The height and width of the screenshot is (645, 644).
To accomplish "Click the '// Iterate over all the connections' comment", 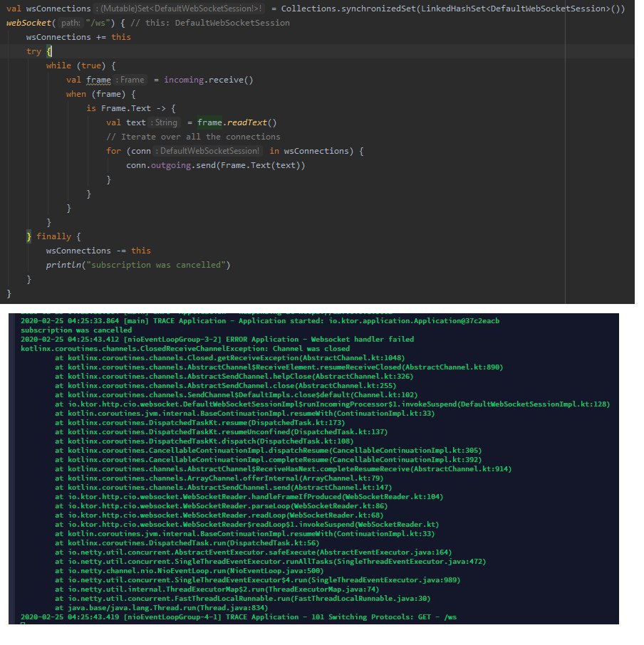I will click(x=193, y=137).
